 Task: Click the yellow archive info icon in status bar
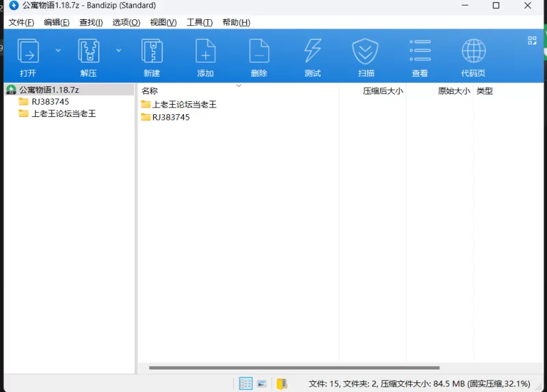pos(282,384)
